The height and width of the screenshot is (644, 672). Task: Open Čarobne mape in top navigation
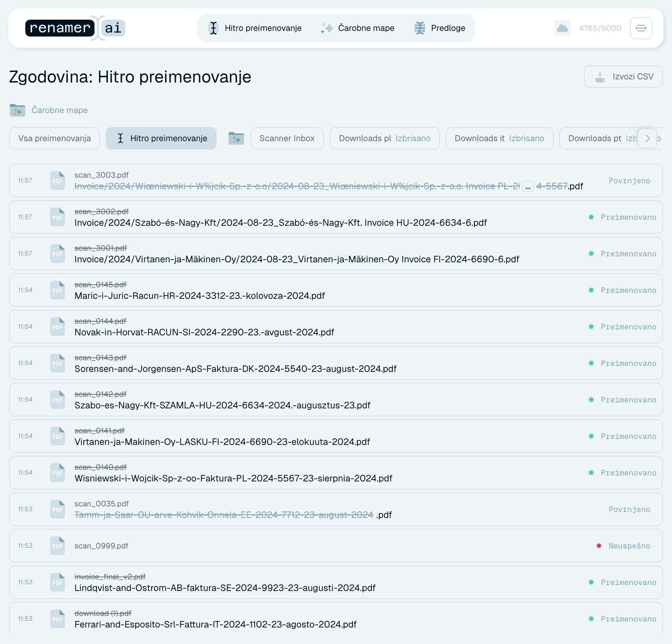click(357, 28)
